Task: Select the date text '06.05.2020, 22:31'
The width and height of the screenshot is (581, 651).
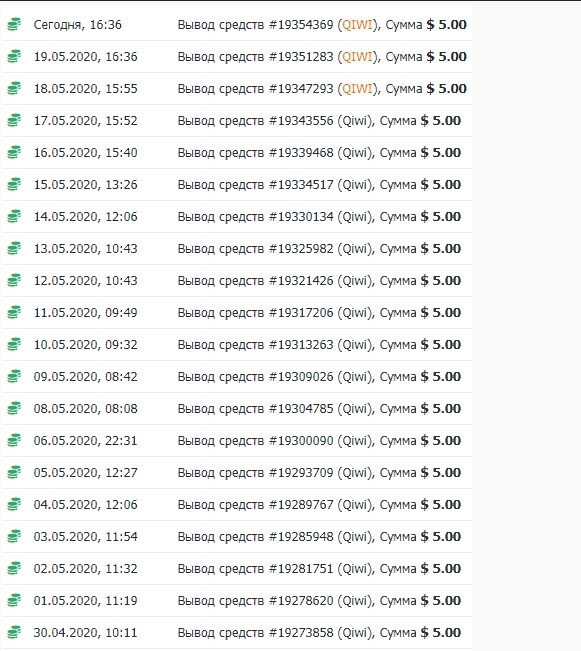Action: pyautogui.click(x=86, y=441)
